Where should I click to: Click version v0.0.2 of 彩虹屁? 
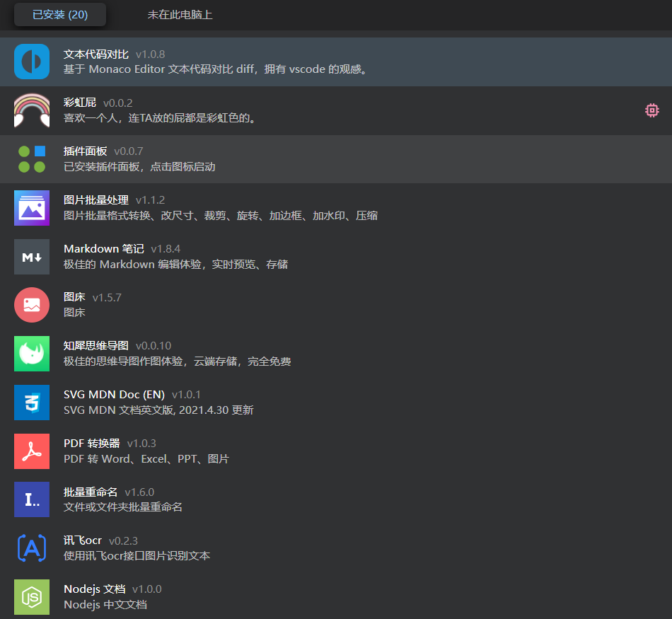point(118,103)
